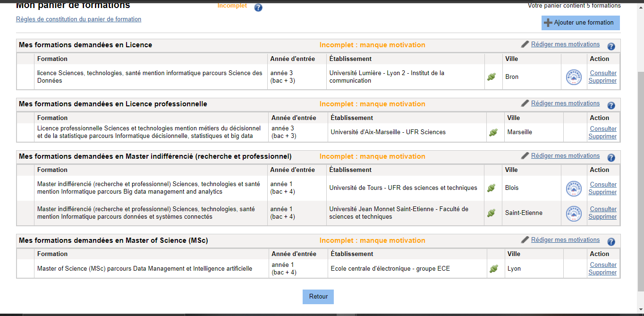Click pencil icon in Master of Science header

[525, 240]
